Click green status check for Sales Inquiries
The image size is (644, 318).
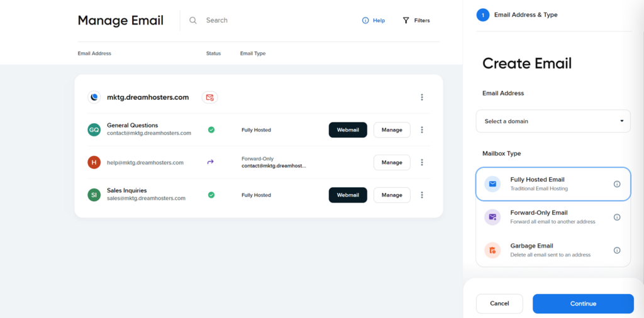point(211,195)
